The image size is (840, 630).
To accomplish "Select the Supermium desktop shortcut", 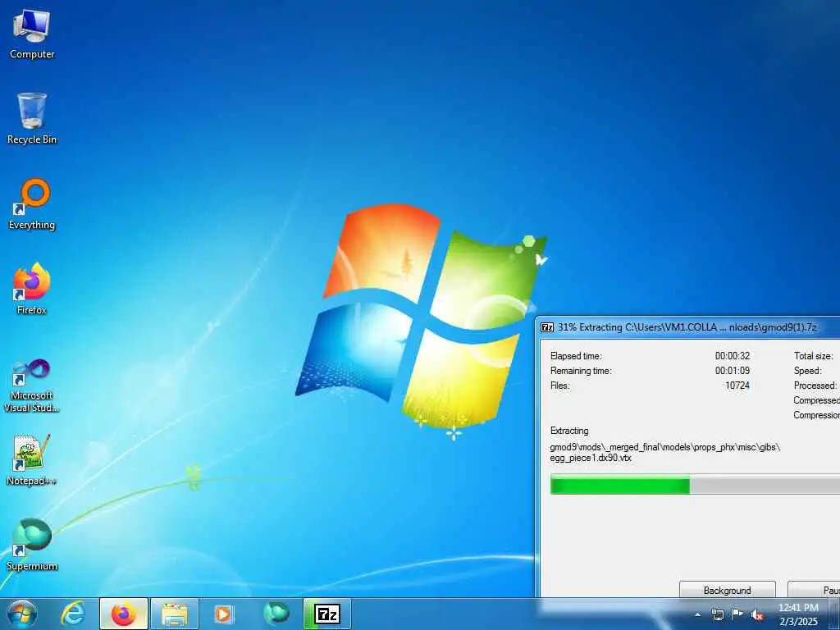I will [x=32, y=545].
